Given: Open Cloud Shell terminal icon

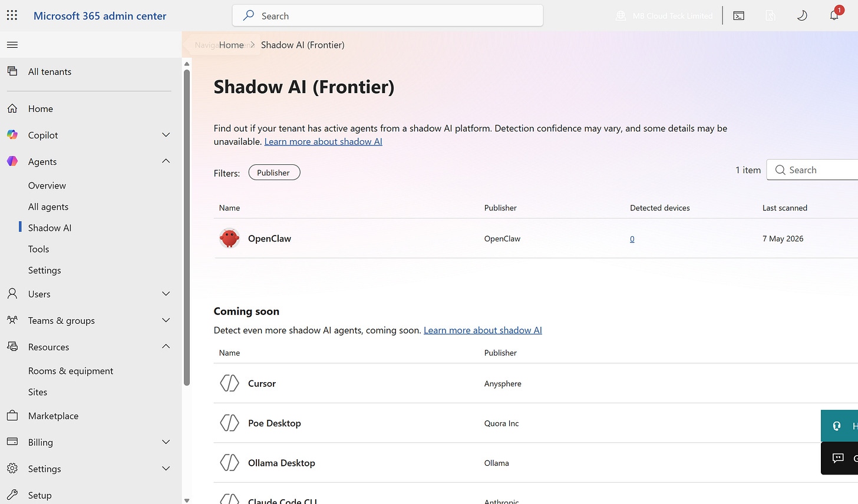Looking at the screenshot, I should coord(739,16).
